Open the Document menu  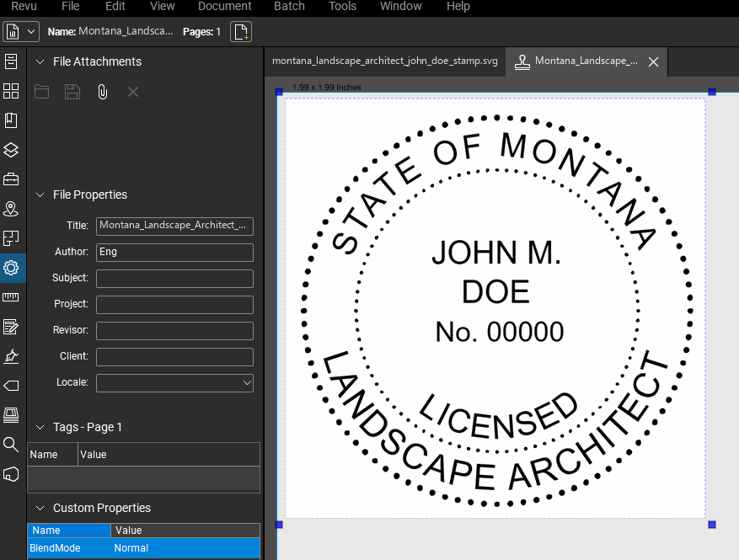point(225,6)
